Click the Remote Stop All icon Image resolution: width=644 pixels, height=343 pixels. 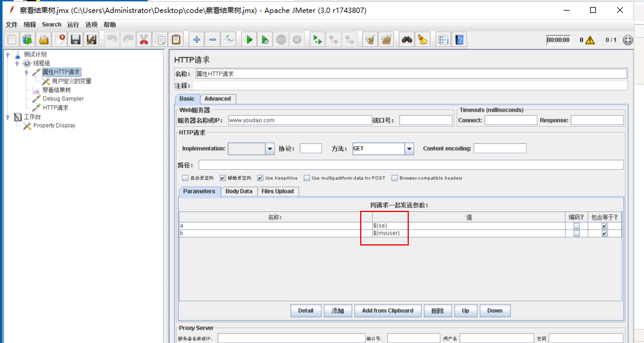click(334, 39)
